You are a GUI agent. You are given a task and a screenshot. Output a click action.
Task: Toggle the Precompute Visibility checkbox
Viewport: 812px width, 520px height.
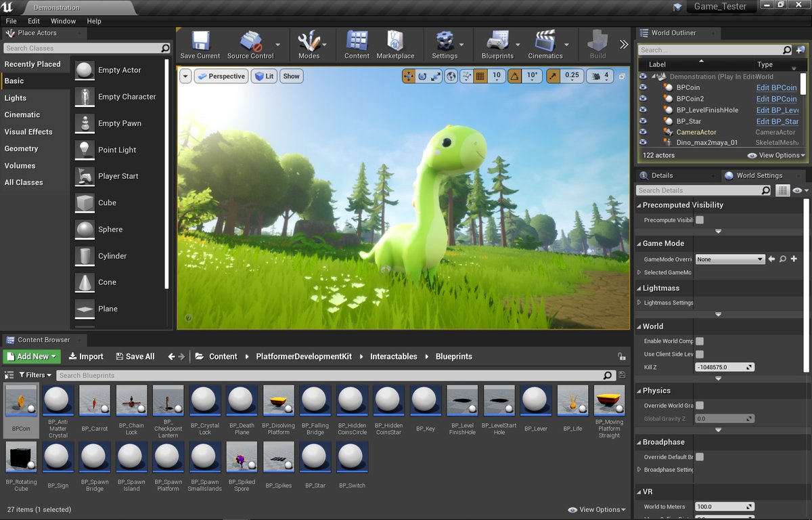tap(700, 220)
